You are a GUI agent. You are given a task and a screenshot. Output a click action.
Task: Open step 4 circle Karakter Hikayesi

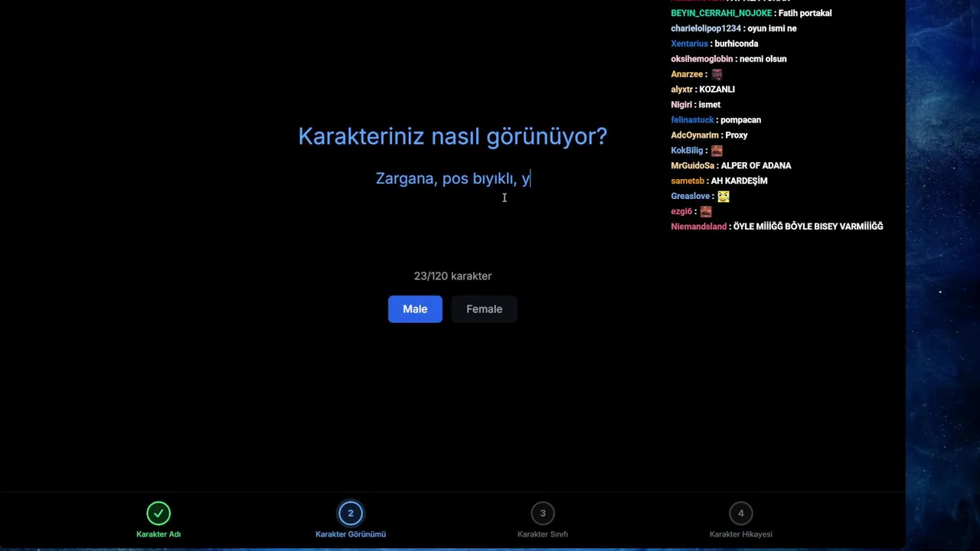pos(740,513)
